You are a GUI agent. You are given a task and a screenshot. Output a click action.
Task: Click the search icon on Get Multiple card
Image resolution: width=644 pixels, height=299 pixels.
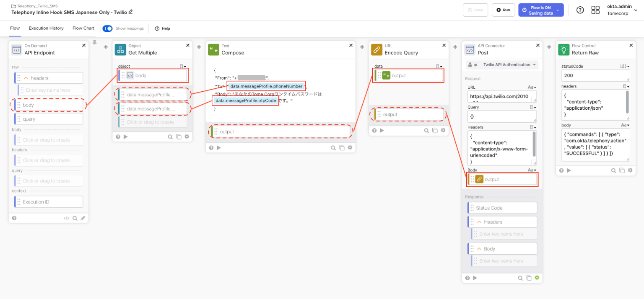170,137
